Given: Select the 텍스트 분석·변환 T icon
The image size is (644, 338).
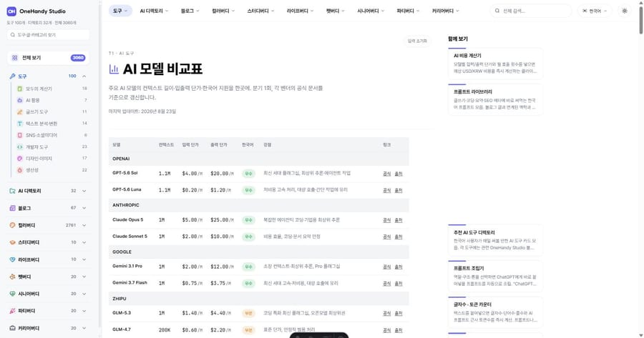Looking at the screenshot, I should point(20,124).
